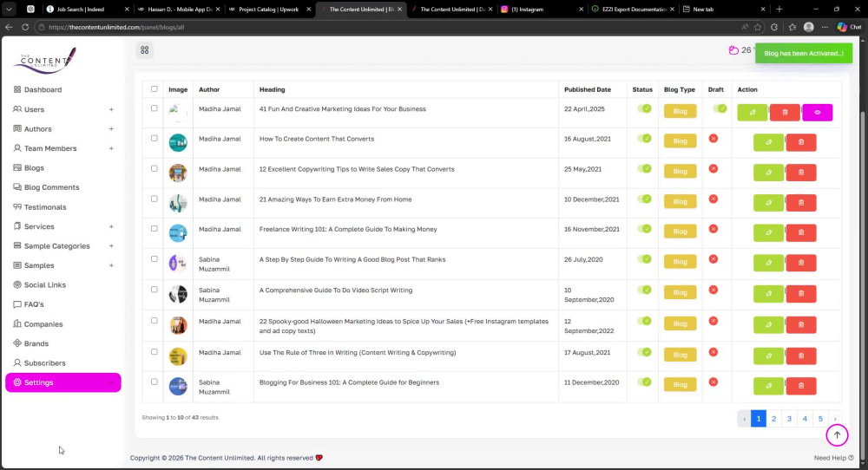The height and width of the screenshot is (470, 868).
Task: Click the browser address bar URL
Action: 116,27
